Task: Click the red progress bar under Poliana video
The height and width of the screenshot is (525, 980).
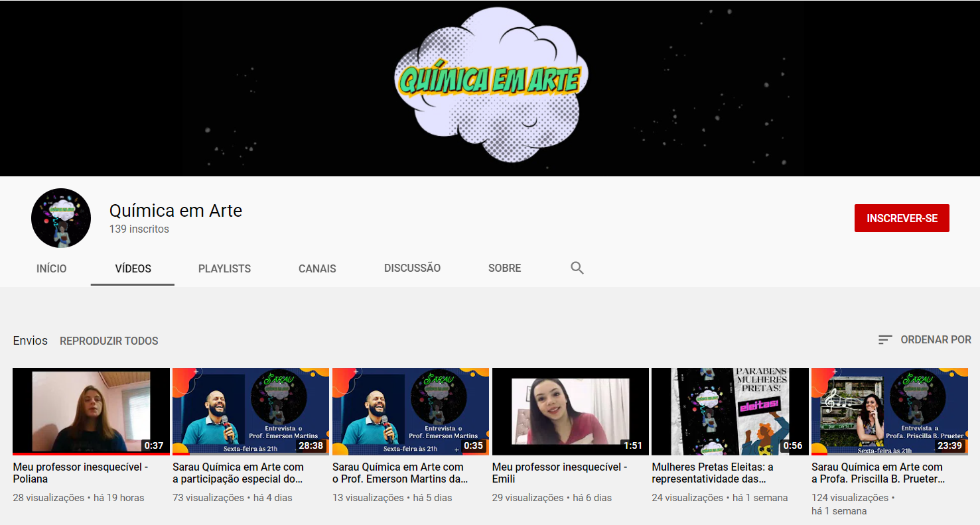Action: (91, 454)
